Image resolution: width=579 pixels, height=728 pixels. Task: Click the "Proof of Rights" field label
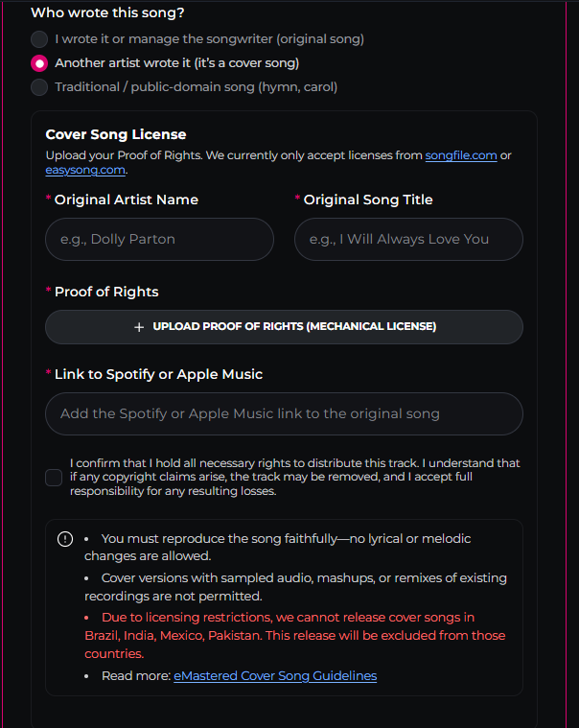106,292
